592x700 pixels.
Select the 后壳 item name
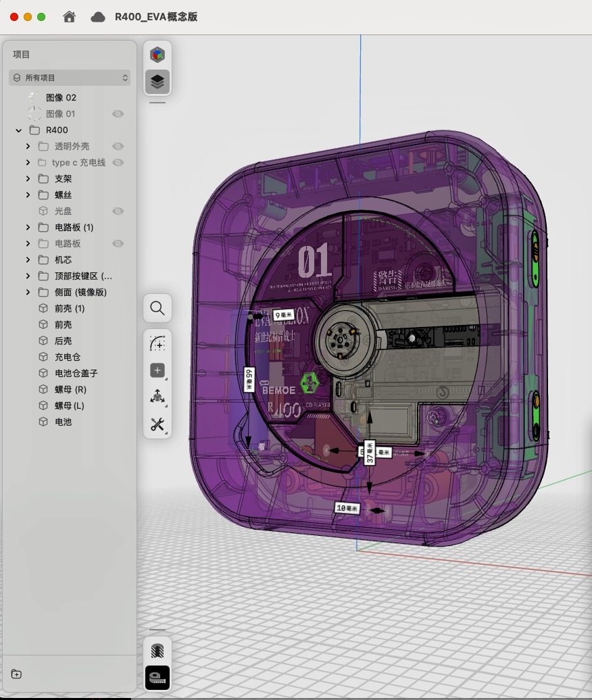[x=63, y=341]
